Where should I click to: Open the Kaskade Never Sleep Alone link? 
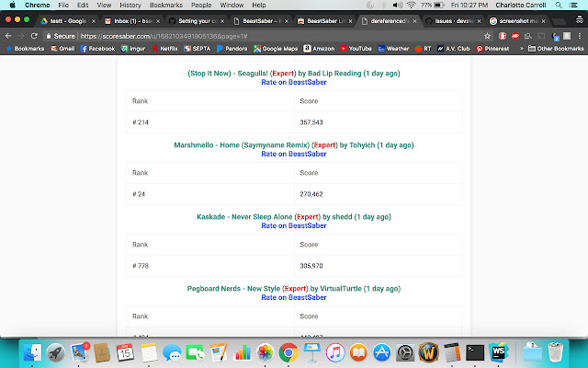coord(294,217)
